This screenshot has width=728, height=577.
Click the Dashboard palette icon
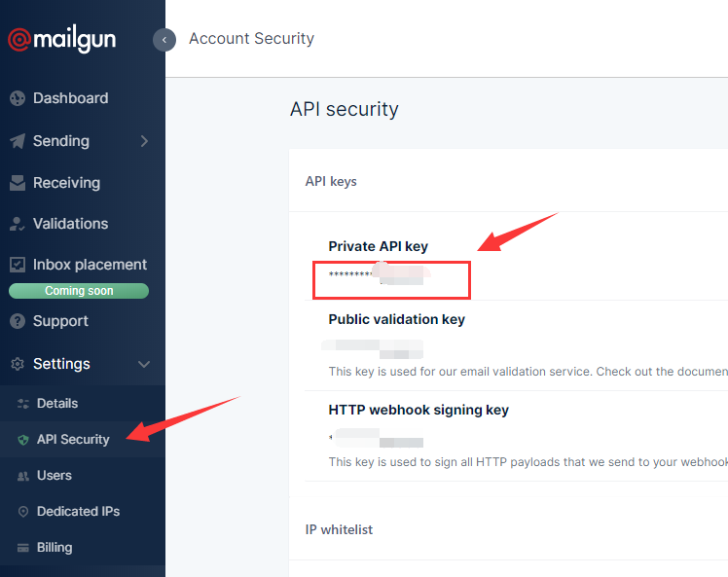click(18, 98)
